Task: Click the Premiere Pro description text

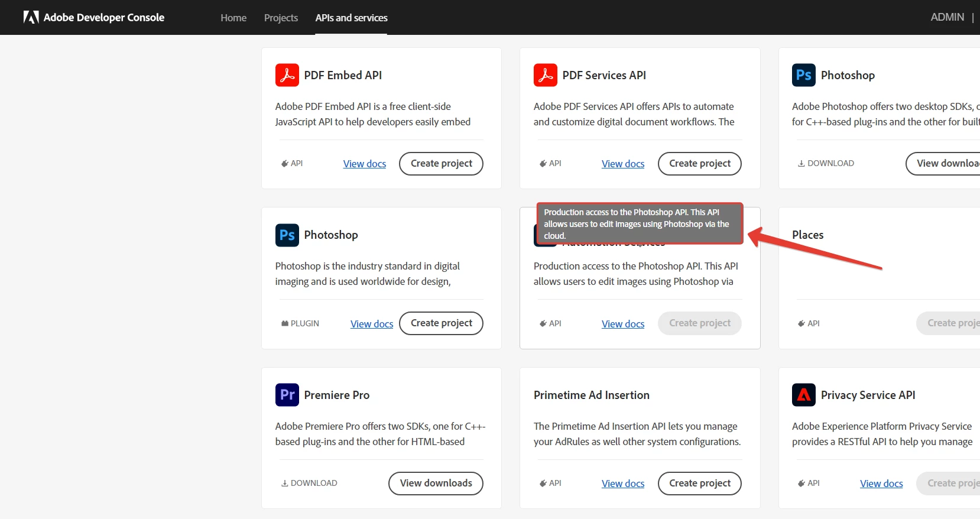Action: click(380, 434)
